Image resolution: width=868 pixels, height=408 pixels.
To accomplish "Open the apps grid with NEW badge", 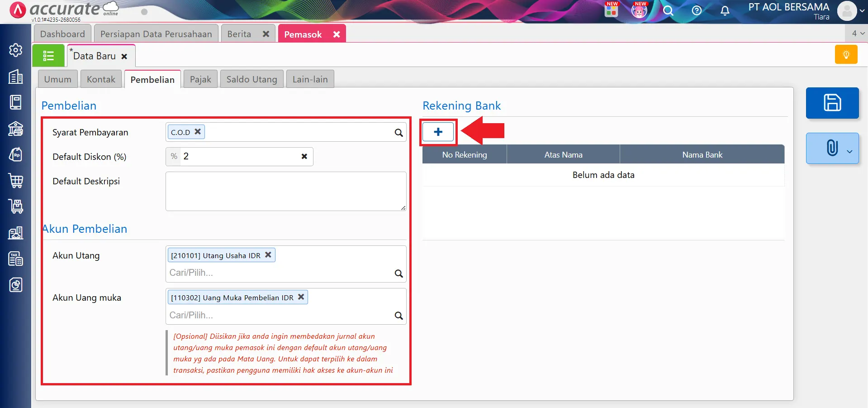I will [611, 10].
